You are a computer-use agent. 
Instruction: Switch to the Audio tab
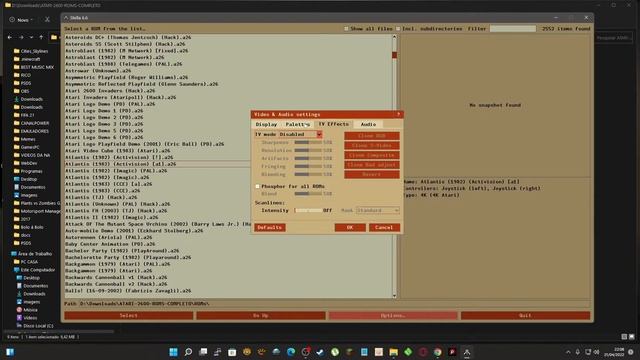(x=368, y=124)
